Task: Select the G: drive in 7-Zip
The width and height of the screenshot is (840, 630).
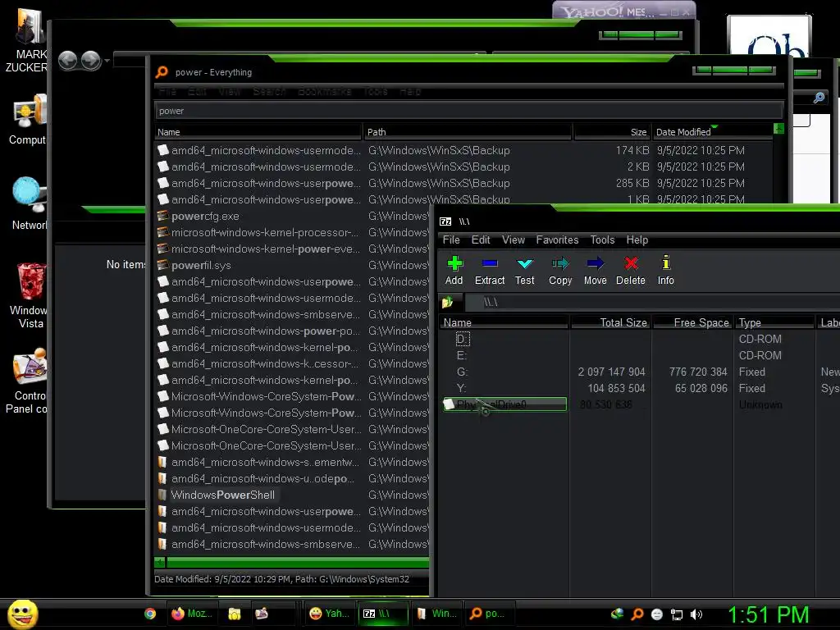Action: pos(462,372)
